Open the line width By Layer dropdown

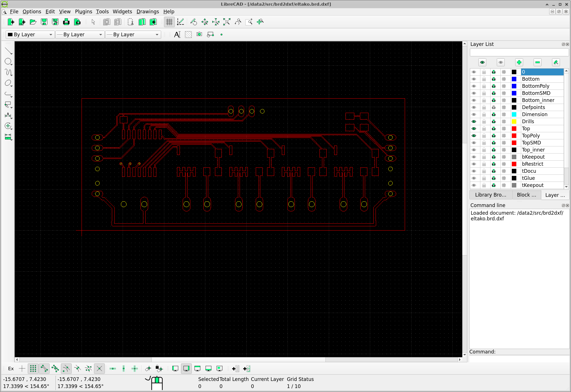point(80,35)
